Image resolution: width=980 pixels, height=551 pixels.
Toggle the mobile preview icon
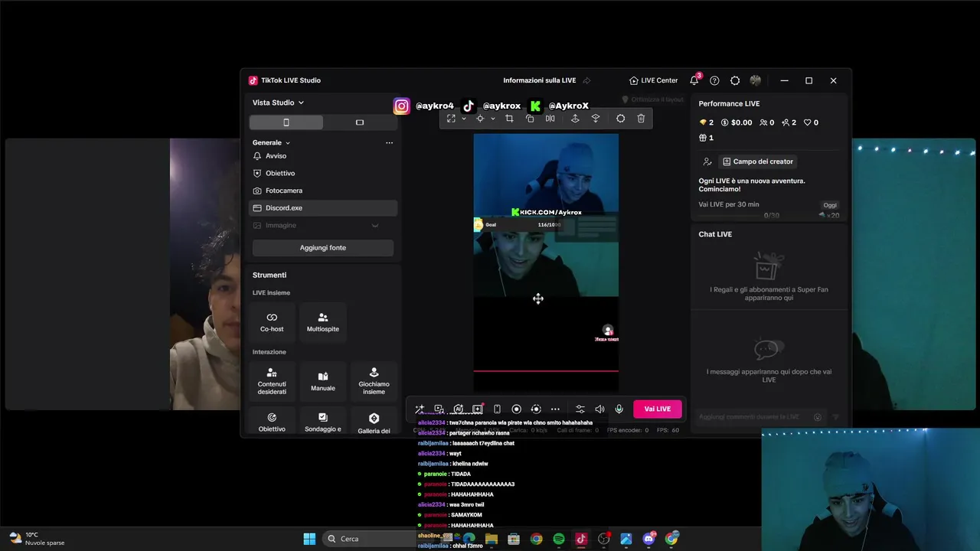click(x=497, y=409)
